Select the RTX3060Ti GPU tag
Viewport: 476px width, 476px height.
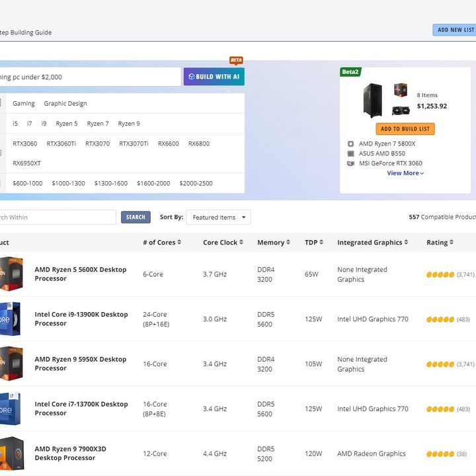click(61, 143)
